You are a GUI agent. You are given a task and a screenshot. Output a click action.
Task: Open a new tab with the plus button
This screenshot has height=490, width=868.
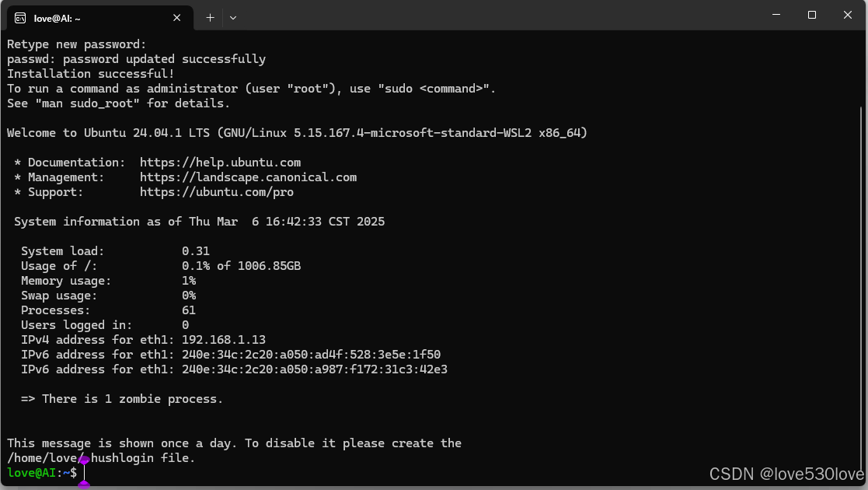pyautogui.click(x=210, y=18)
